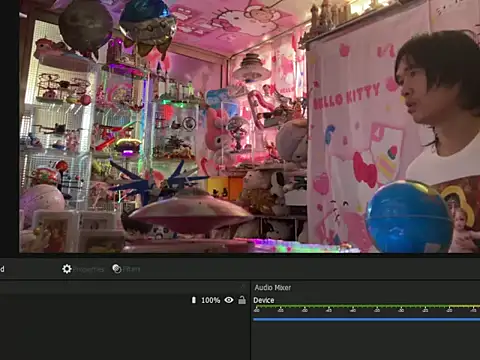Toggle source visibility with the eye icon
This screenshot has width=480, height=360.
[x=229, y=300]
